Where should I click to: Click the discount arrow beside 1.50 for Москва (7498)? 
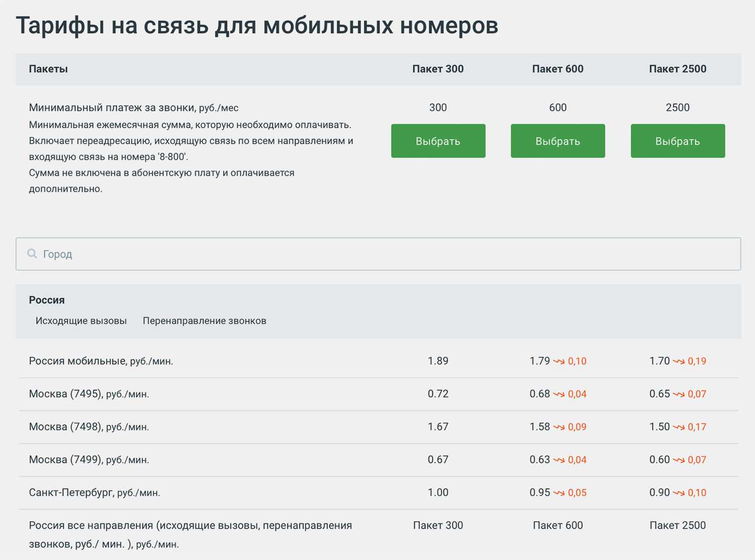pyautogui.click(x=678, y=427)
